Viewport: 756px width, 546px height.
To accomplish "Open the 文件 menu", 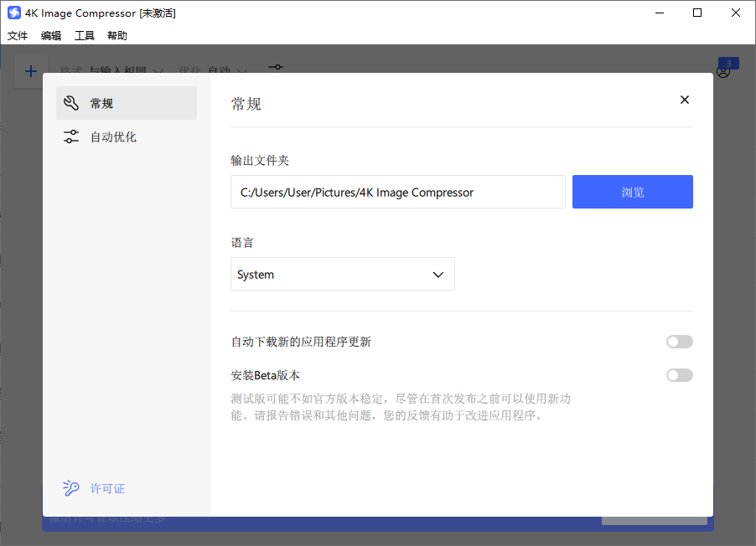I will pos(18,36).
